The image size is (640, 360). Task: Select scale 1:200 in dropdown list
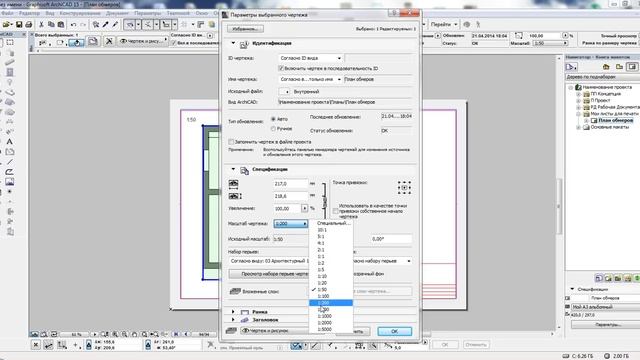click(x=331, y=303)
